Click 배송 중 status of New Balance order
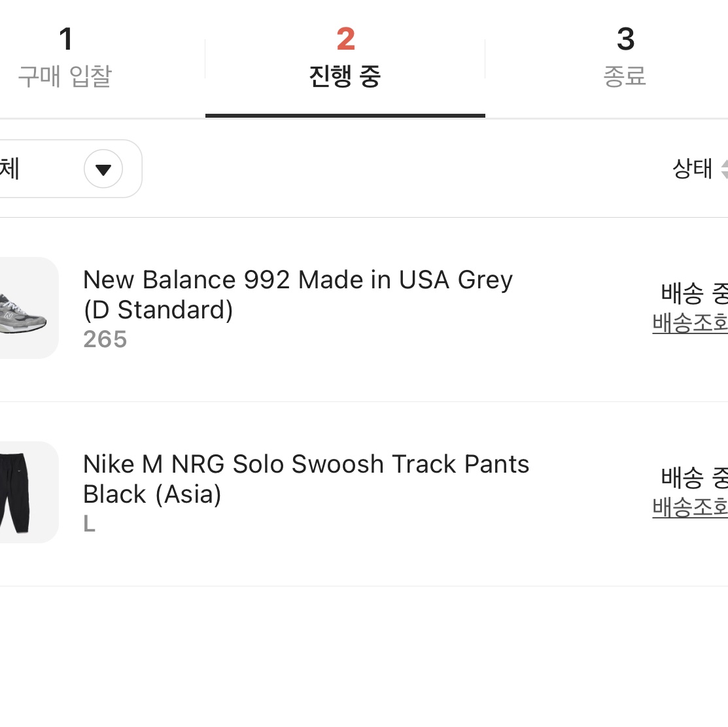Screen dimensions: 728x727 tap(694, 293)
